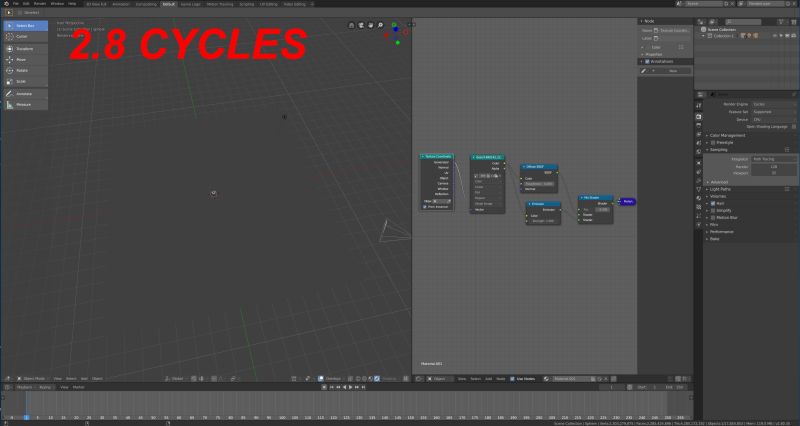Screen dimensions: 800x426
Task: Open the Output properties tab icon
Action: [x=698, y=125]
